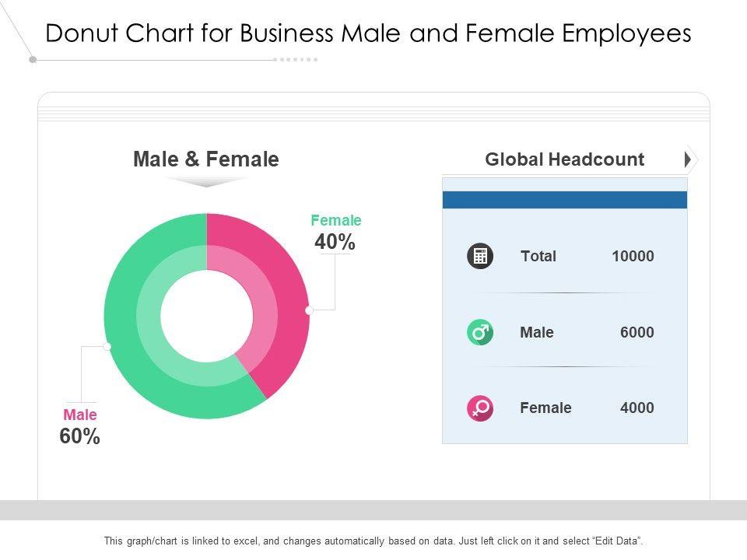Screen dimensions: 747x560
Task: Select the Male & Female chart title
Action: coord(206,159)
